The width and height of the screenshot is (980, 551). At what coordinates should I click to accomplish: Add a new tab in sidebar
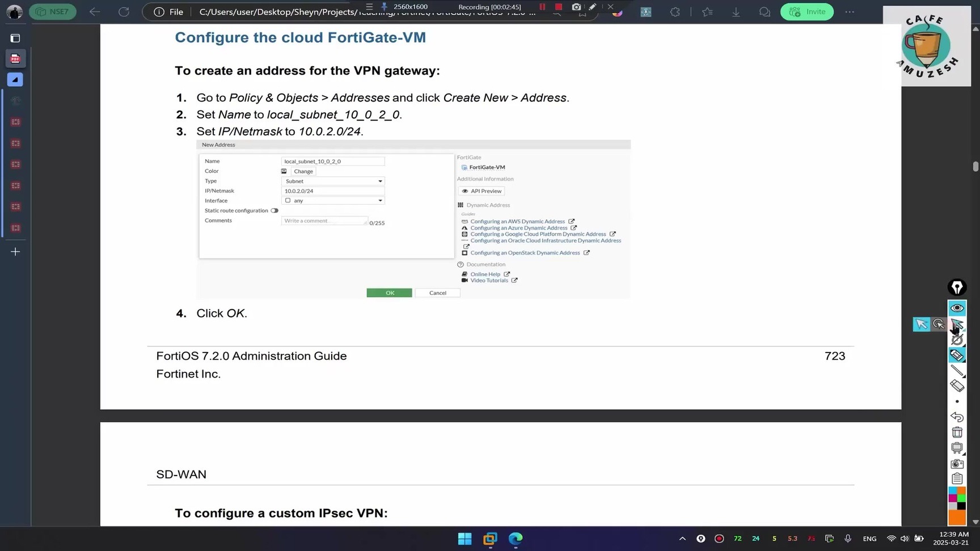pos(15,252)
